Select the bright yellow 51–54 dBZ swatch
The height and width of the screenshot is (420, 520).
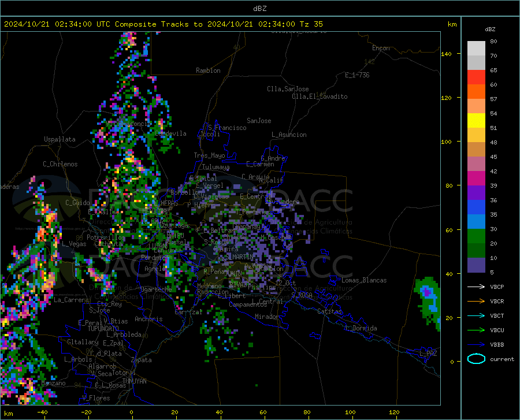coord(476,121)
